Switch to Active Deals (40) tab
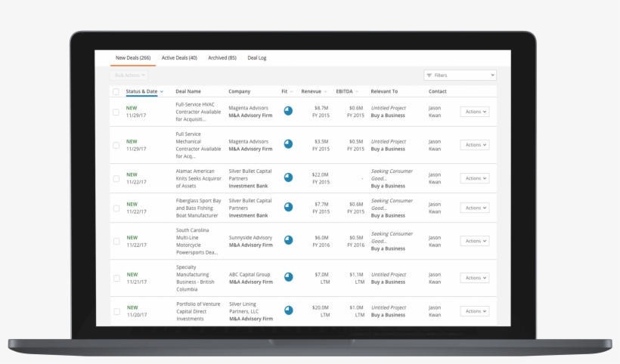Image resolution: width=620 pixels, height=364 pixels. [x=179, y=57]
